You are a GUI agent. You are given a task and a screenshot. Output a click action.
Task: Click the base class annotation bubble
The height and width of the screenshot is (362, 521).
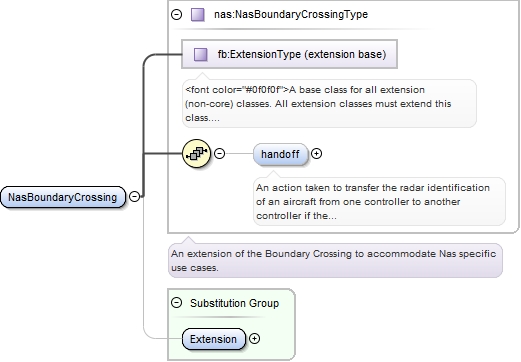tap(329, 103)
